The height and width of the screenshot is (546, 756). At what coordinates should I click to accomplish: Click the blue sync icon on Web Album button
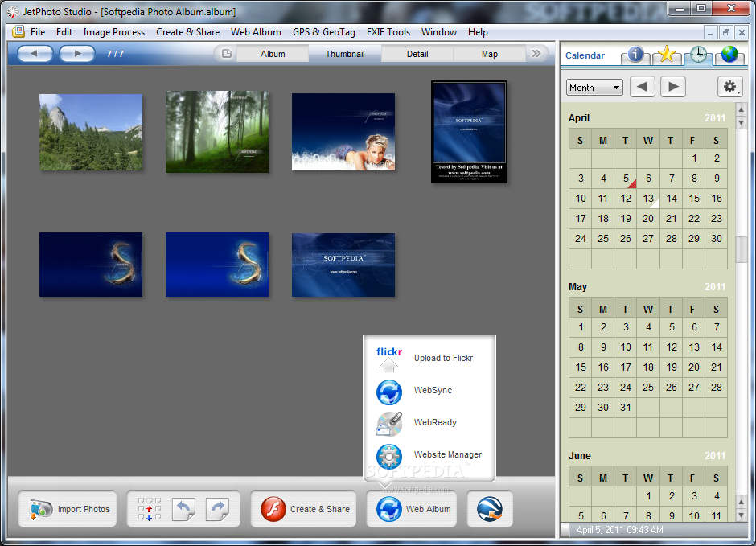coord(388,509)
